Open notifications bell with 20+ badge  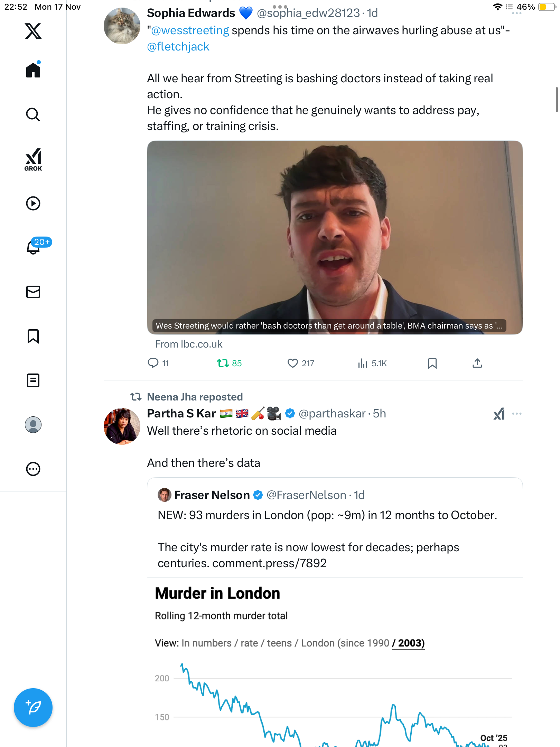34,247
